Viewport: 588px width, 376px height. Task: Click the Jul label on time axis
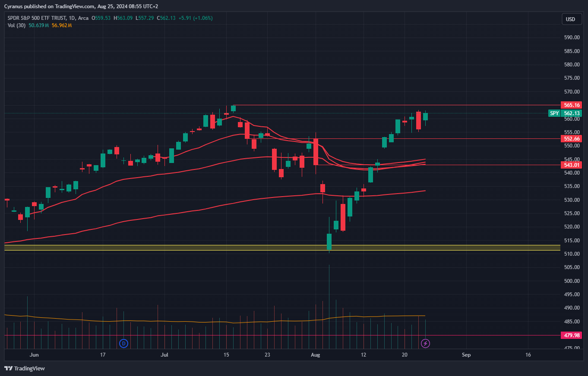coord(164,355)
